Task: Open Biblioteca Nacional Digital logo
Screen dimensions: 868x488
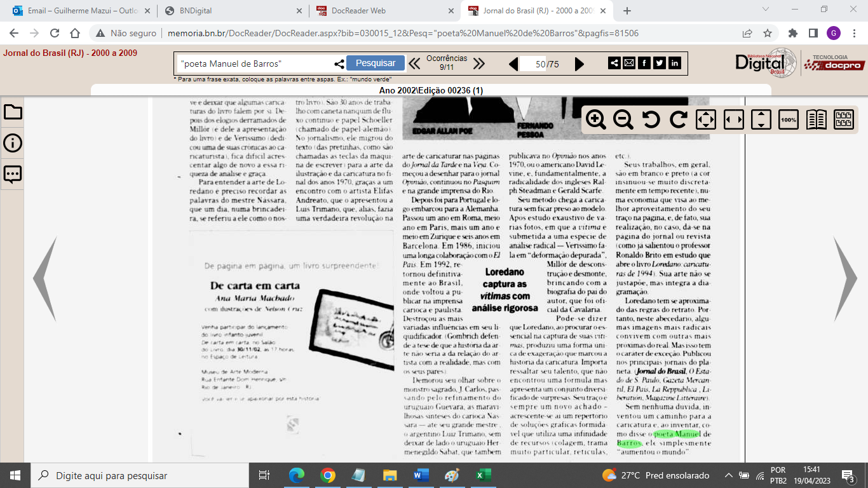Action: tap(766, 62)
